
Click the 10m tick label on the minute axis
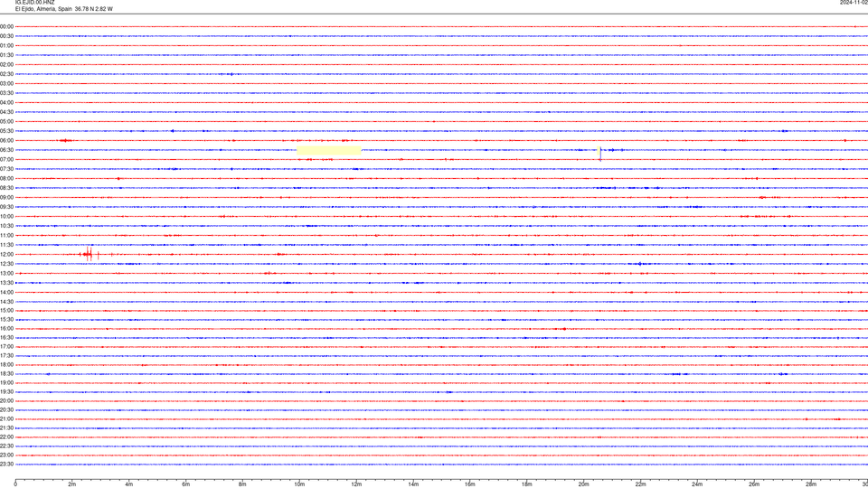click(x=299, y=484)
